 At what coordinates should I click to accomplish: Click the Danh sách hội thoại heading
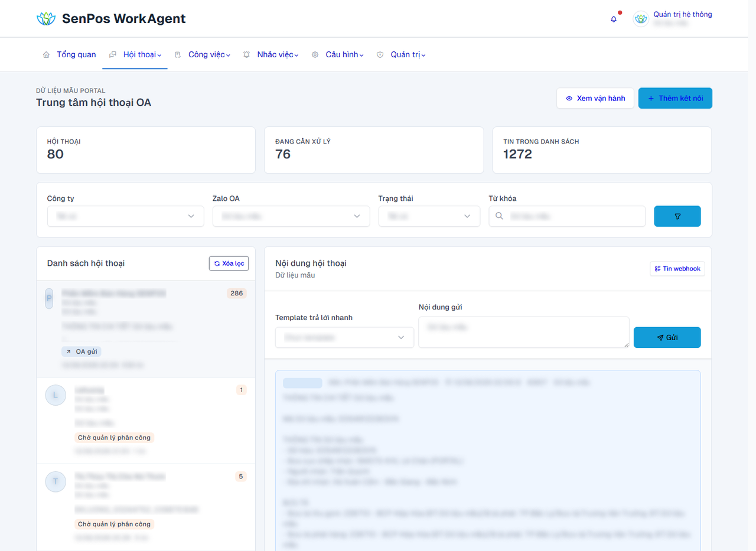point(86,263)
